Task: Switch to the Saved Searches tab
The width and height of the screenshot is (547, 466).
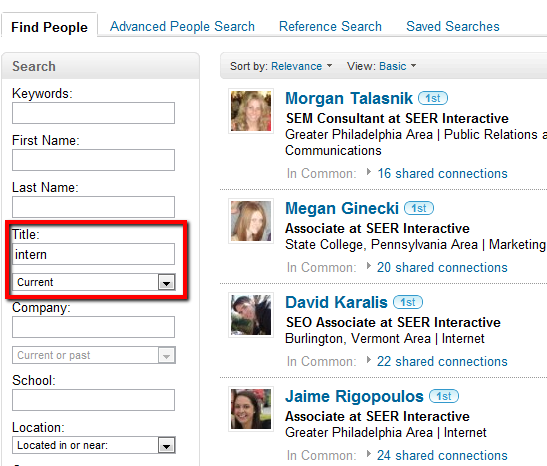Action: pos(453,27)
